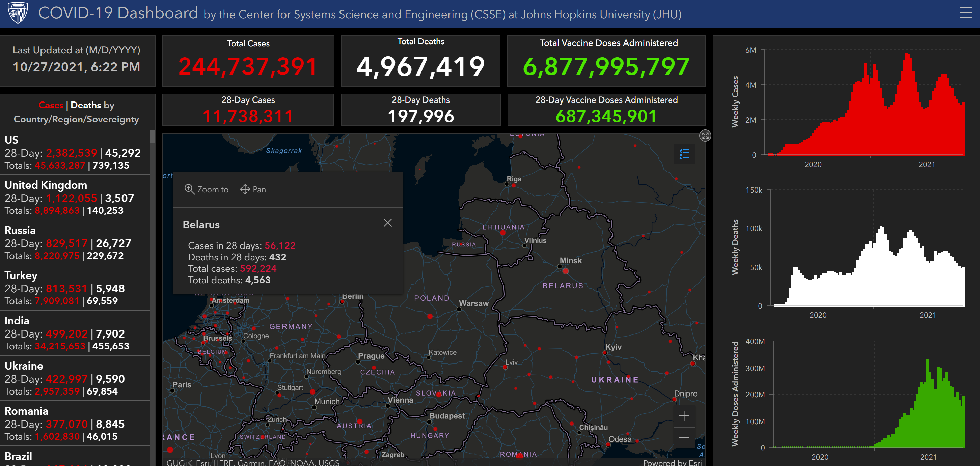Click the Berlin case marker on map

[x=342, y=302]
